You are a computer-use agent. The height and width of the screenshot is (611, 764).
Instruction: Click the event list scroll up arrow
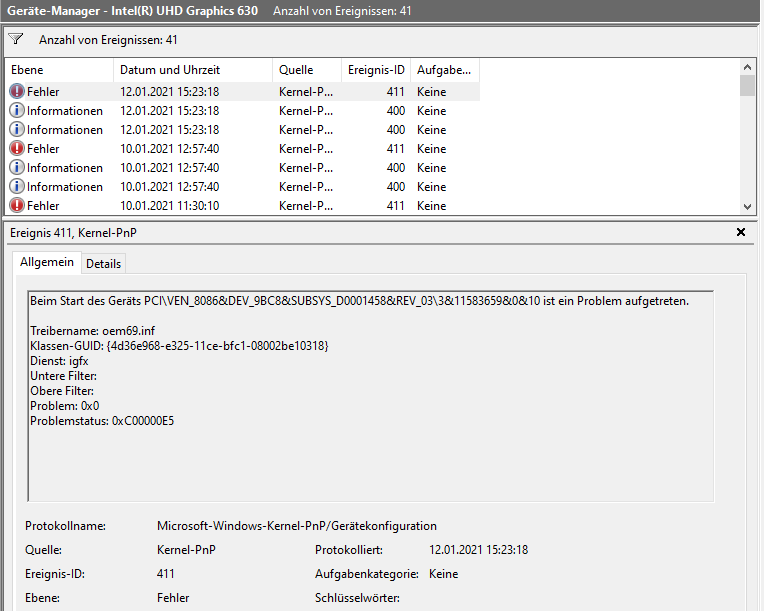[x=747, y=67]
